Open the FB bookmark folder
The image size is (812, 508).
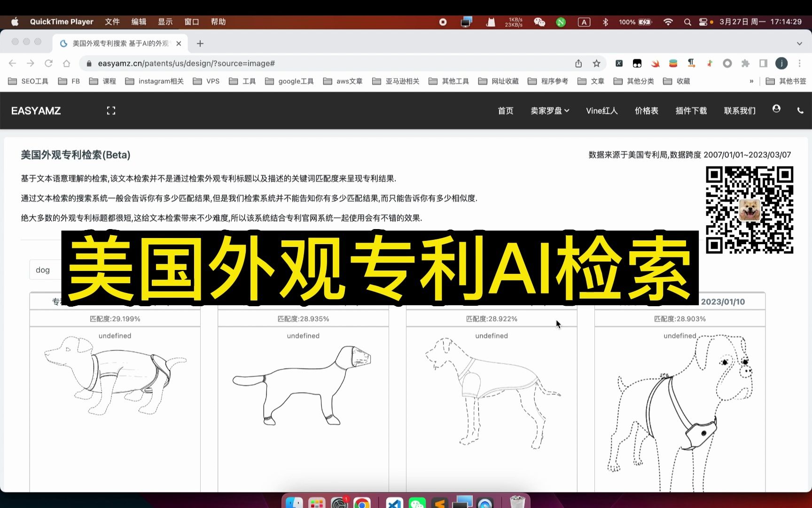coord(69,81)
